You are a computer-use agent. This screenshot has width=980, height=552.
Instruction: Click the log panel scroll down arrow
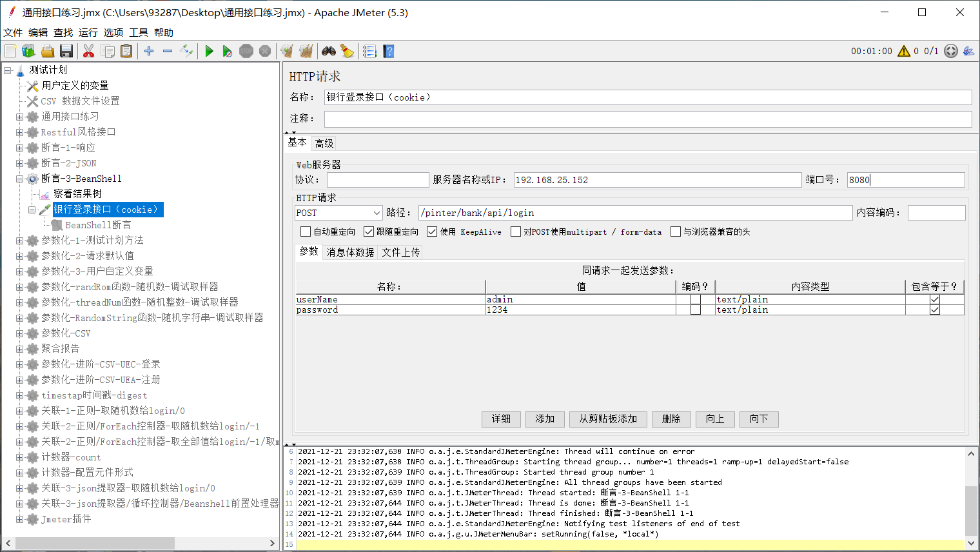(x=971, y=544)
